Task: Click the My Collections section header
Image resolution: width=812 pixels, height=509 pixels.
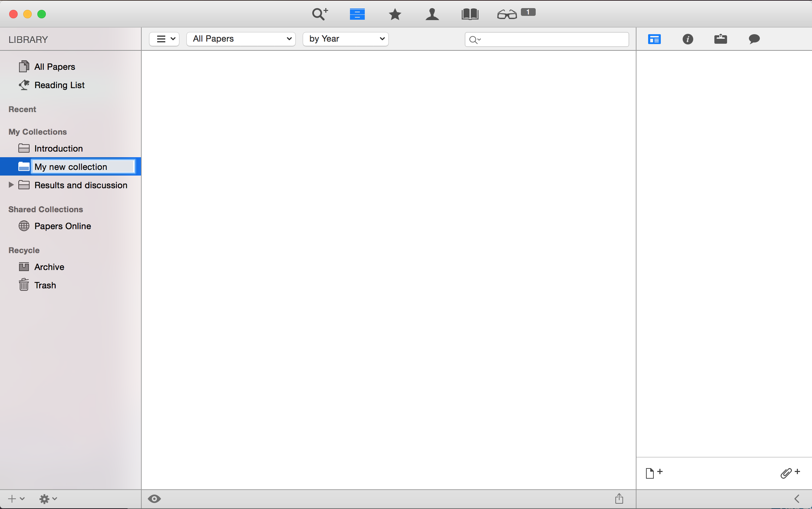Action: [38, 132]
